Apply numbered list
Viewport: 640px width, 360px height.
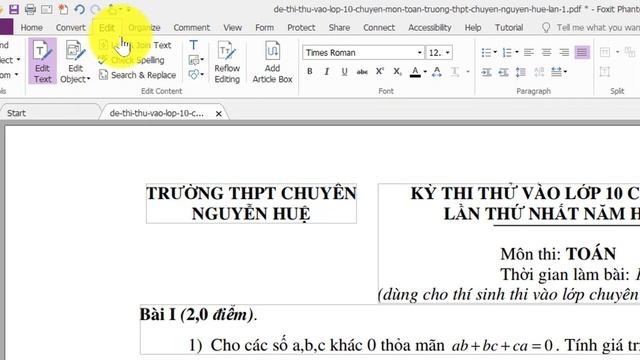507,52
